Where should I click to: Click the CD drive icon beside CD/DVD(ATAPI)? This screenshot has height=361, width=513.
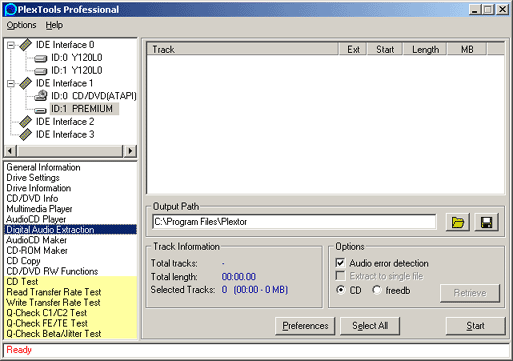pos(41,96)
